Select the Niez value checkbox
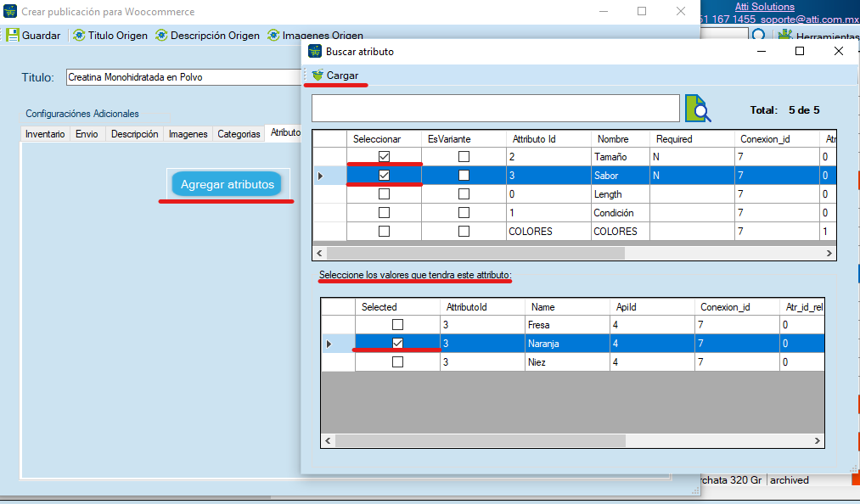This screenshot has width=860, height=504. click(x=397, y=362)
